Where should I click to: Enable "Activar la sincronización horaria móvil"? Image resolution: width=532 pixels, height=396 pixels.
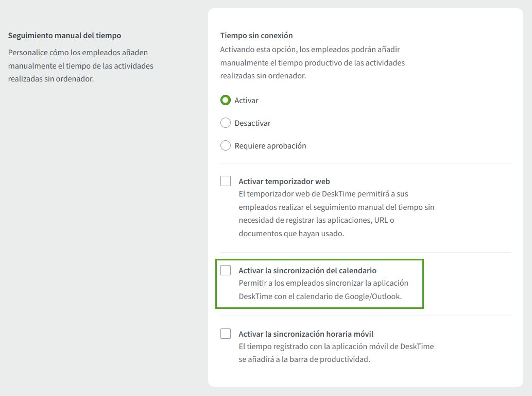(x=225, y=334)
